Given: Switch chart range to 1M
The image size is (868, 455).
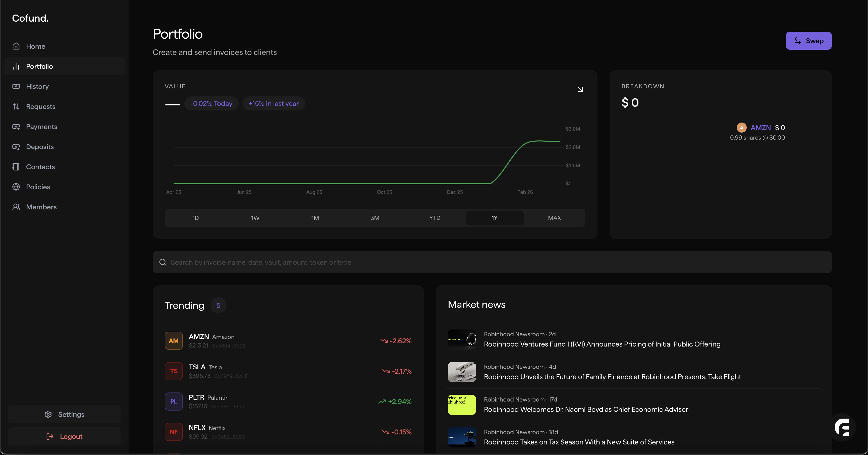Looking at the screenshot, I should point(315,218).
